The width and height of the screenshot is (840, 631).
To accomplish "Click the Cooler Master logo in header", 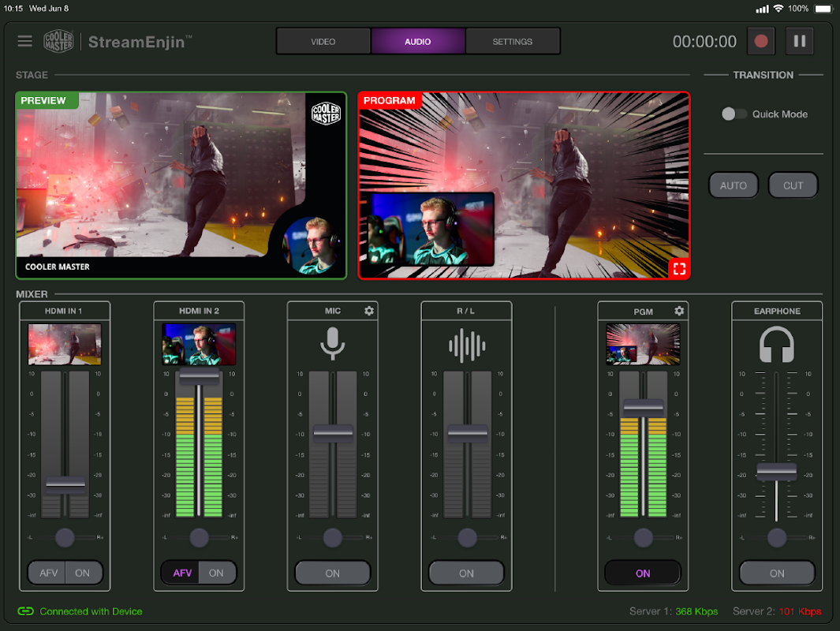I will pos(58,41).
